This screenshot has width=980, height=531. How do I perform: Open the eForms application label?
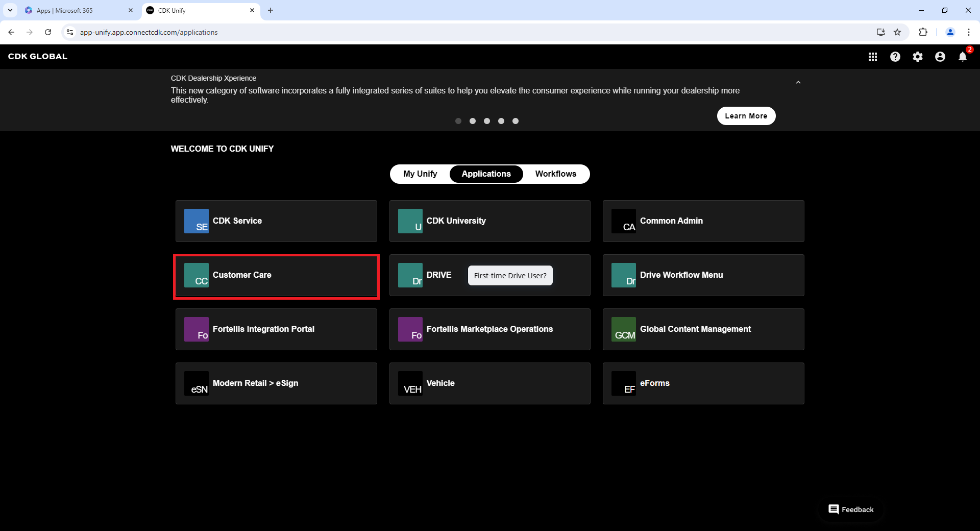[655, 383]
